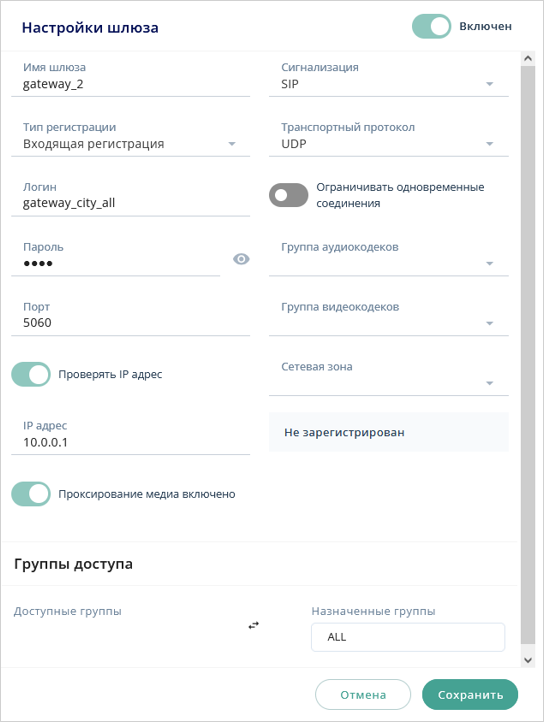Image resolution: width=544 pixels, height=722 pixels.
Task: Click the Сохранить button
Action: (470, 695)
